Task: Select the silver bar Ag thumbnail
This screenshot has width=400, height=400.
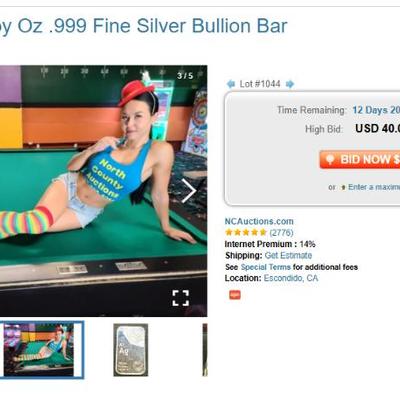Action: coord(130,350)
